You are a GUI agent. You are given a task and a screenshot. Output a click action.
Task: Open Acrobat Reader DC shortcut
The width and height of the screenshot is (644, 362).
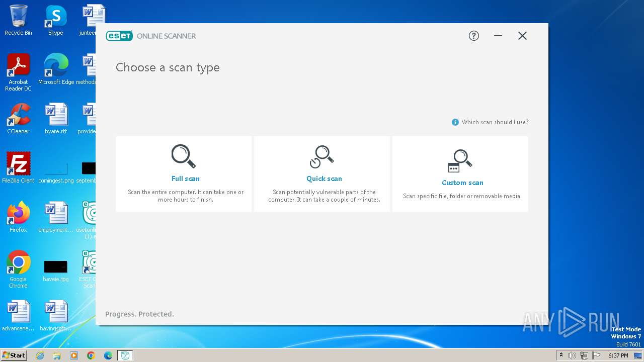(18, 73)
